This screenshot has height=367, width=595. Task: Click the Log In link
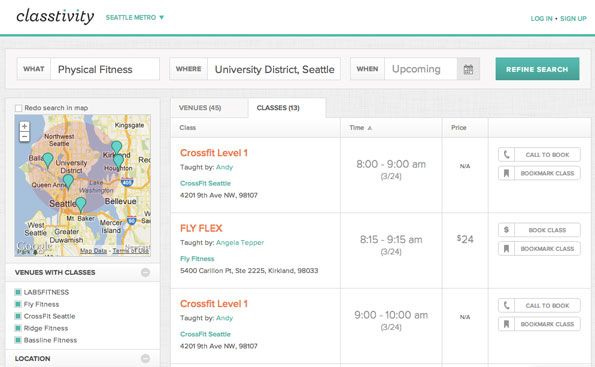coord(541,18)
